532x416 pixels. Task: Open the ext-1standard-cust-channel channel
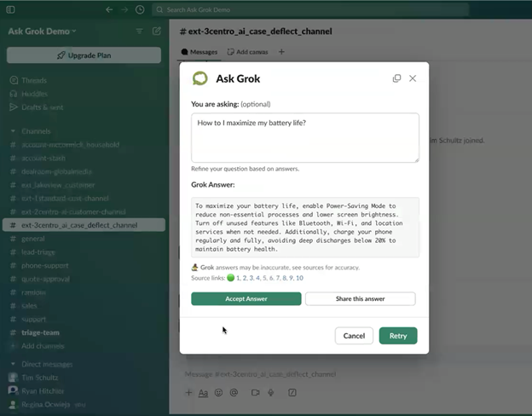[65, 198]
